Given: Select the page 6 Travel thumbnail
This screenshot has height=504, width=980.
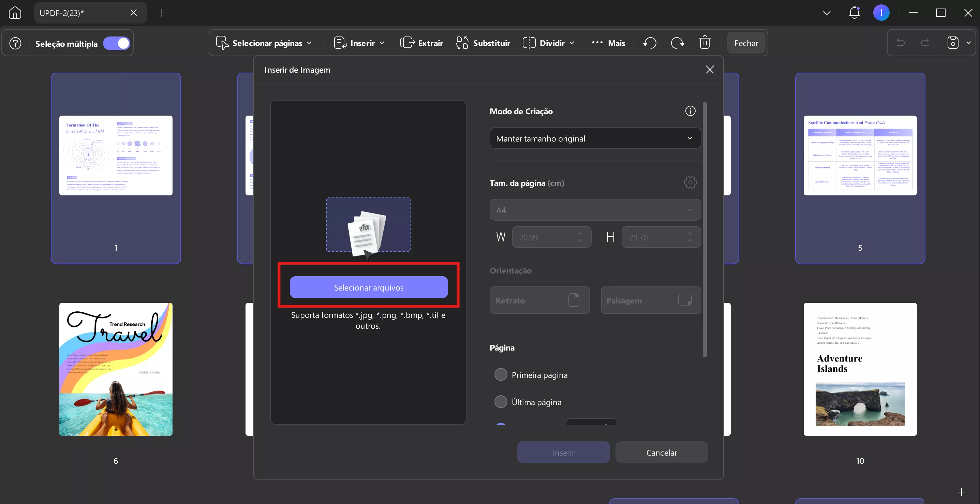Looking at the screenshot, I should tap(116, 369).
